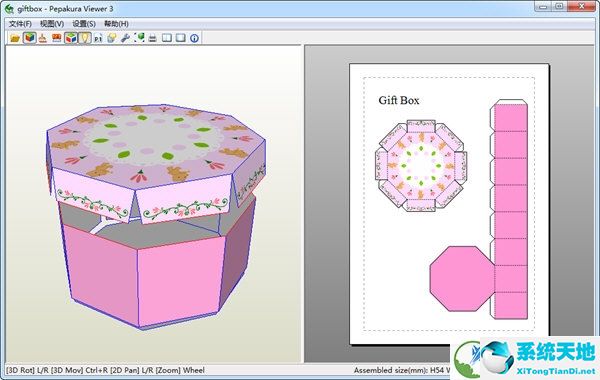The image size is (600, 380).
Task: Open the 帮助(H) menu
Action: click(116, 24)
